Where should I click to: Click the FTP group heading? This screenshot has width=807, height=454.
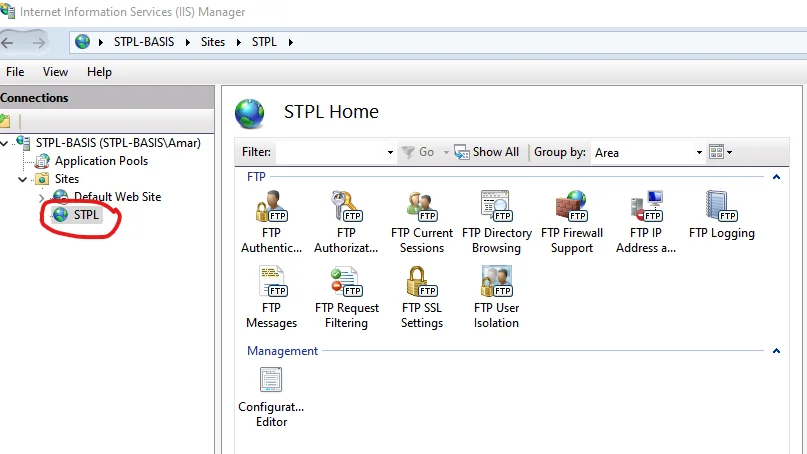[x=256, y=177]
